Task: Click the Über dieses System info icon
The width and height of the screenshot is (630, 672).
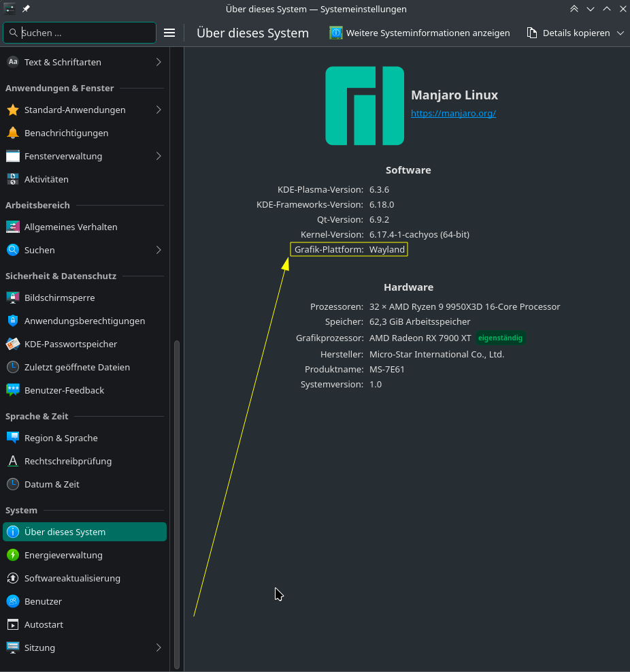Action: tap(13, 532)
